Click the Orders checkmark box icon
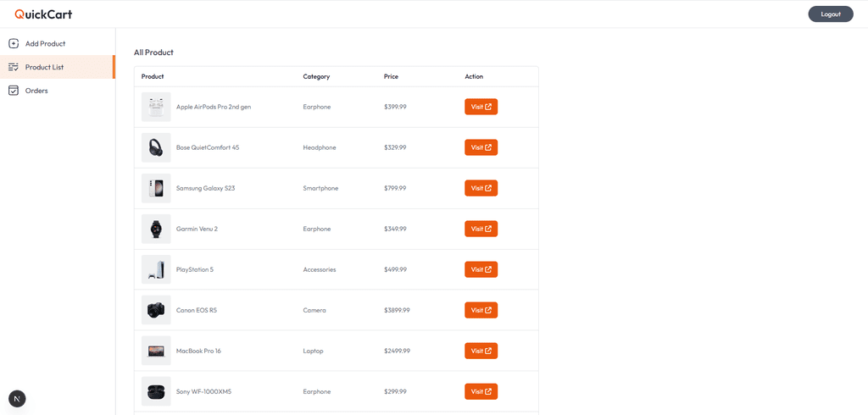Screen dimensions: 868x415 [14, 90]
